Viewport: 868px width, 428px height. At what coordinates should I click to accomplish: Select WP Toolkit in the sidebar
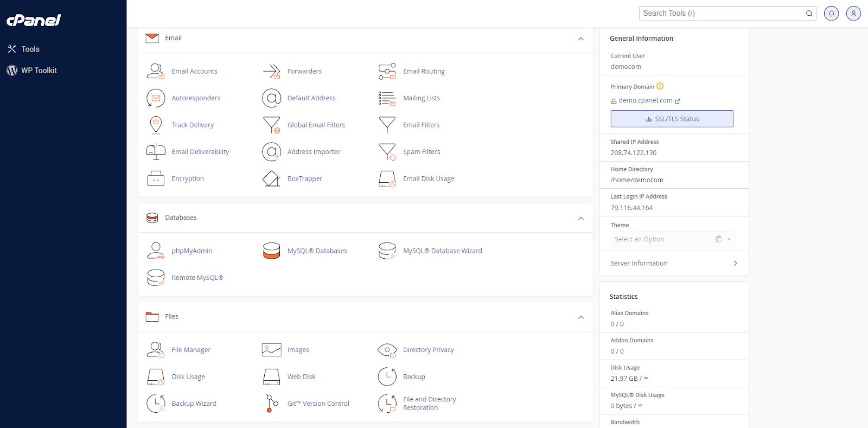(x=39, y=71)
